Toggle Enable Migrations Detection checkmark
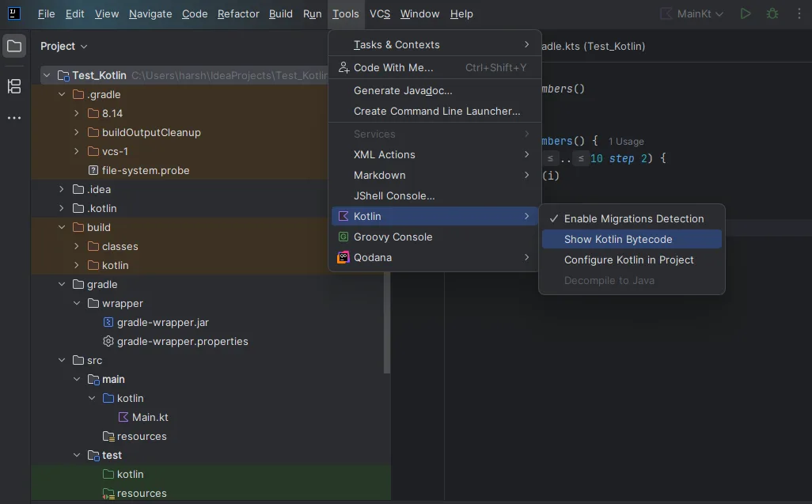 [553, 218]
